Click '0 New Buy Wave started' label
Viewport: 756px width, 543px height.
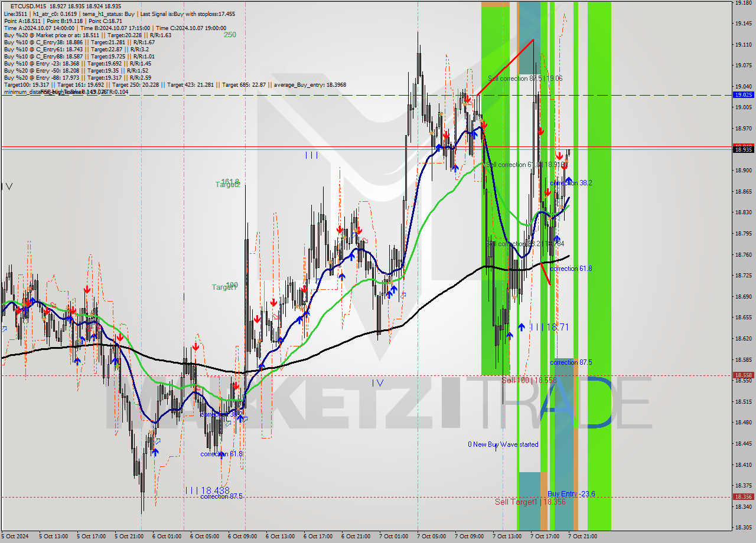click(x=503, y=444)
